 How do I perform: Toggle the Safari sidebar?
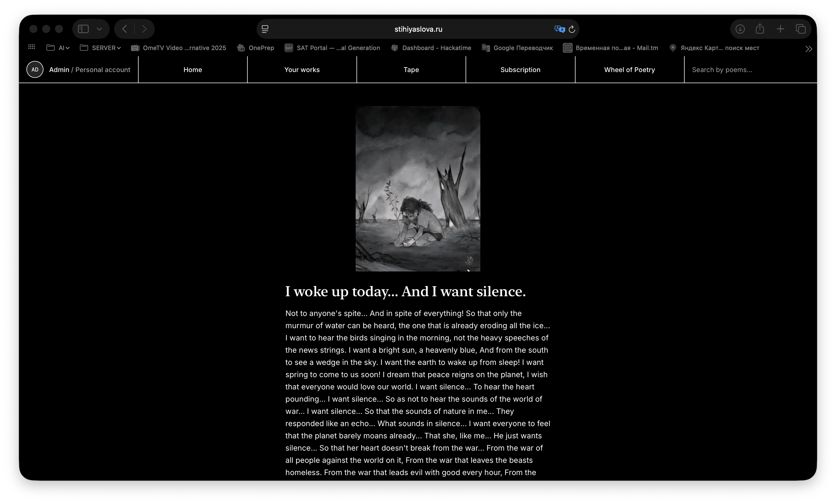pyautogui.click(x=83, y=29)
